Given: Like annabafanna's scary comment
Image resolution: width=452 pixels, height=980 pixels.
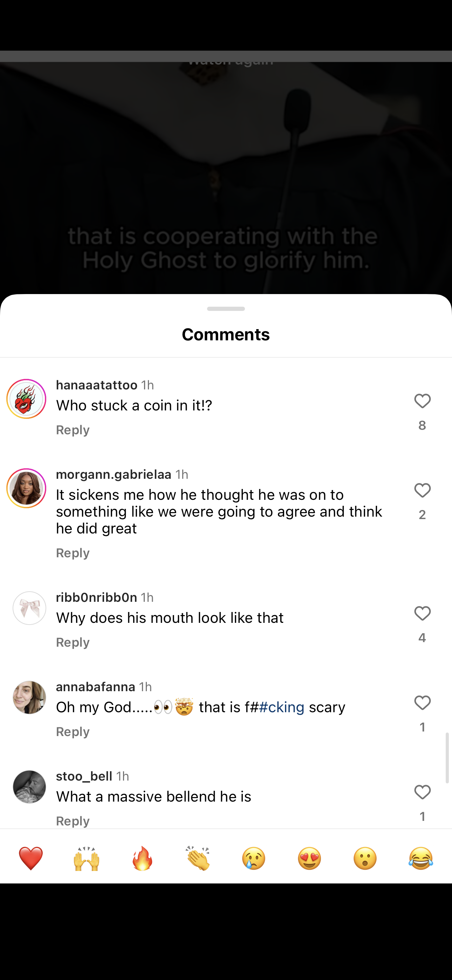Looking at the screenshot, I should click(x=422, y=703).
